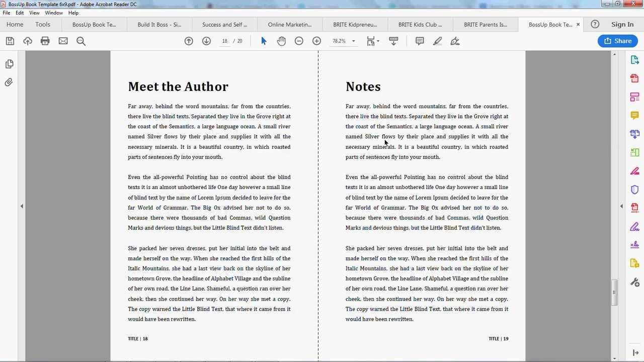Image resolution: width=644 pixels, height=362 pixels.
Task: Click the TITLE | 19 page footer
Action: 499,339
